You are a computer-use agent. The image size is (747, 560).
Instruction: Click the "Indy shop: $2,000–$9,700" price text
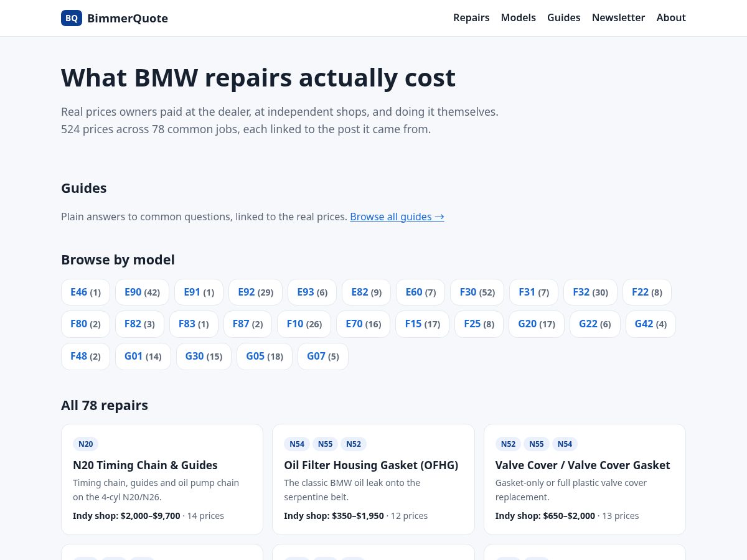click(x=126, y=516)
